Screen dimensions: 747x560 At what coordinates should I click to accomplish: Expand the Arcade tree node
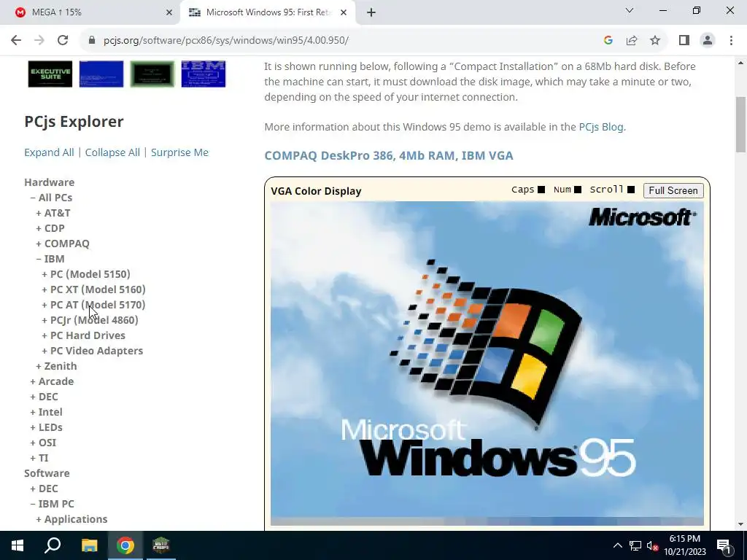point(52,381)
